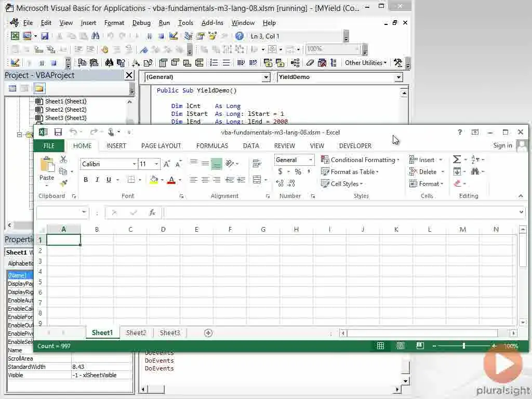Open the font size 11 dropdown
The height and width of the screenshot is (399, 532).
[156, 164]
